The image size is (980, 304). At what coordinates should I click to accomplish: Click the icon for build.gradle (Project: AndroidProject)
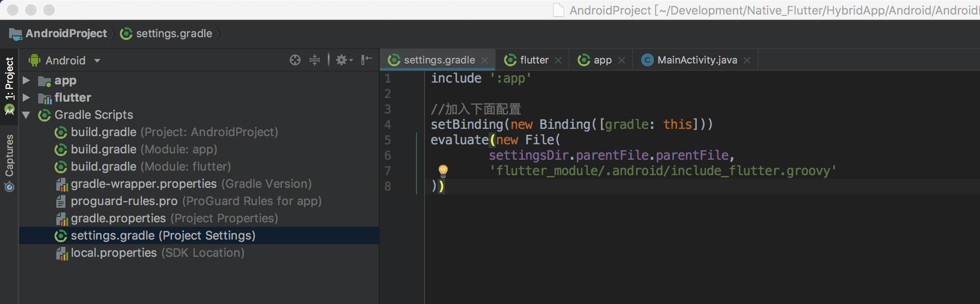[61, 132]
